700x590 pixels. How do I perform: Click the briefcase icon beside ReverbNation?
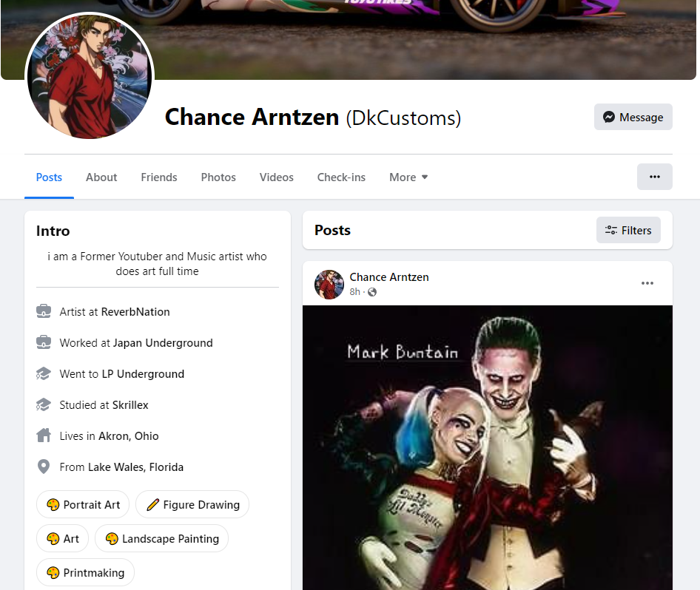[44, 311]
